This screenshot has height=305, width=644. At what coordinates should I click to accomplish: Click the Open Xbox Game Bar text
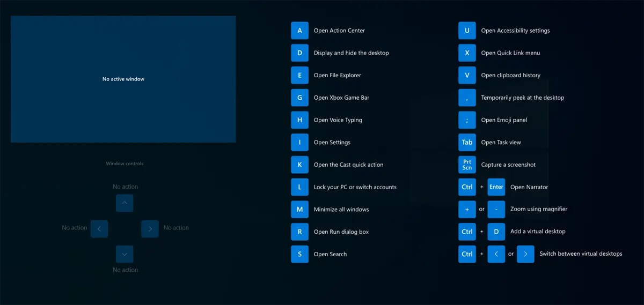(x=341, y=98)
